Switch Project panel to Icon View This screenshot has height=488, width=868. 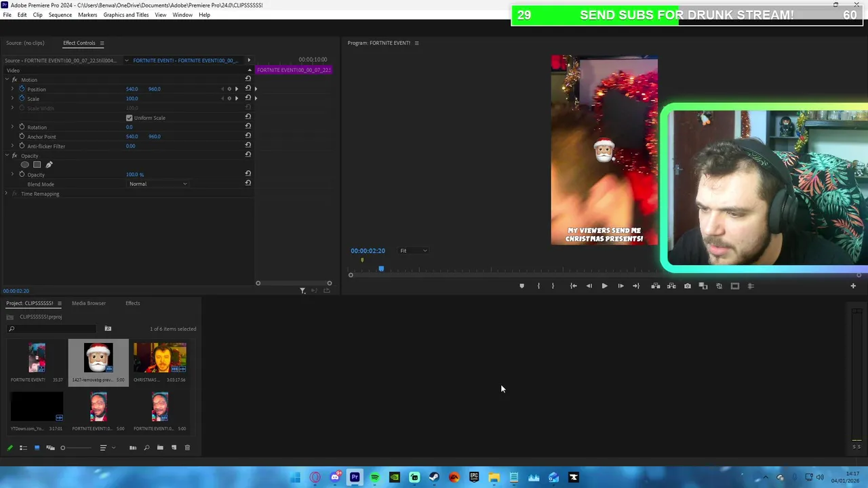click(x=37, y=447)
